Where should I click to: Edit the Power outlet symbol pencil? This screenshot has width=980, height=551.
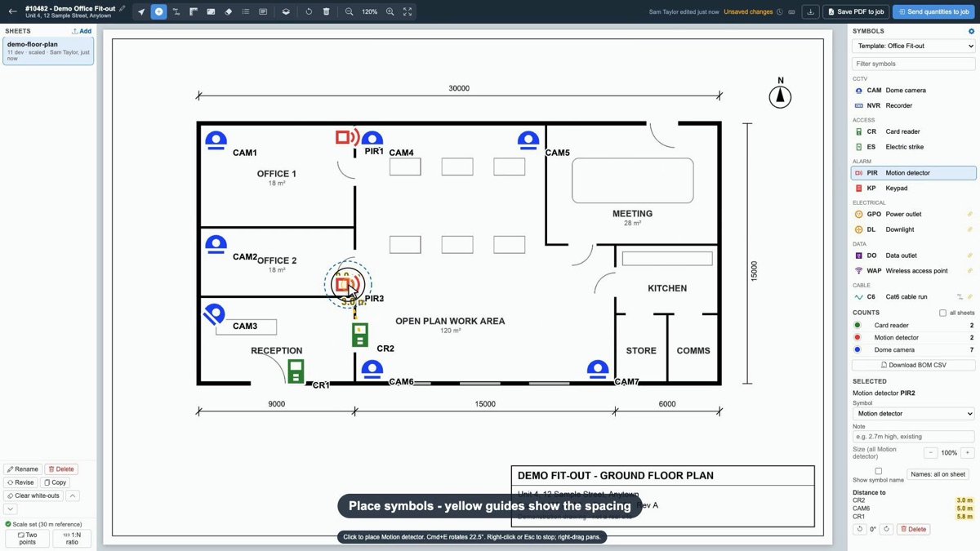click(970, 214)
